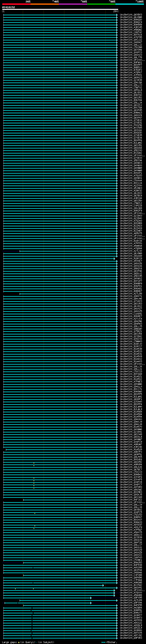
Task: Select subject label UniRef100_Q2IB41
Action: point(131,432)
